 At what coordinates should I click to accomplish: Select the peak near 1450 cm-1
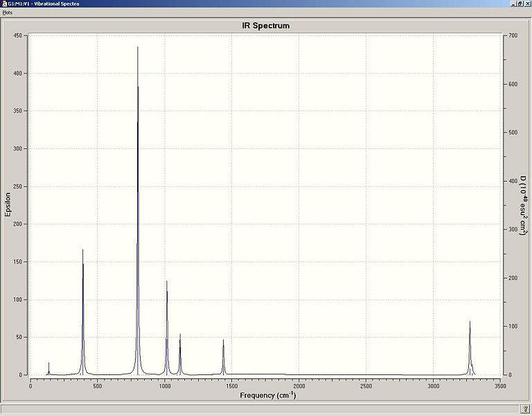(223, 357)
